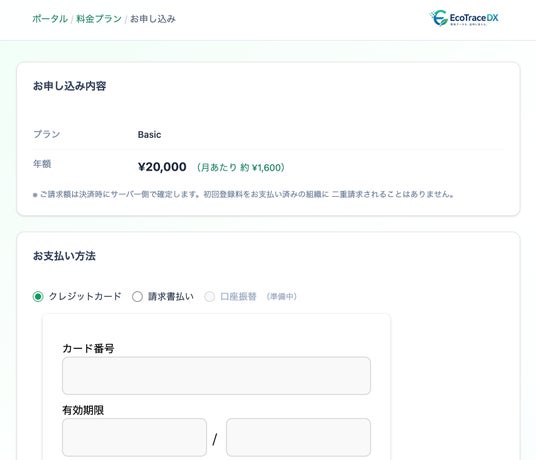Click the Basic plan name value

149,135
